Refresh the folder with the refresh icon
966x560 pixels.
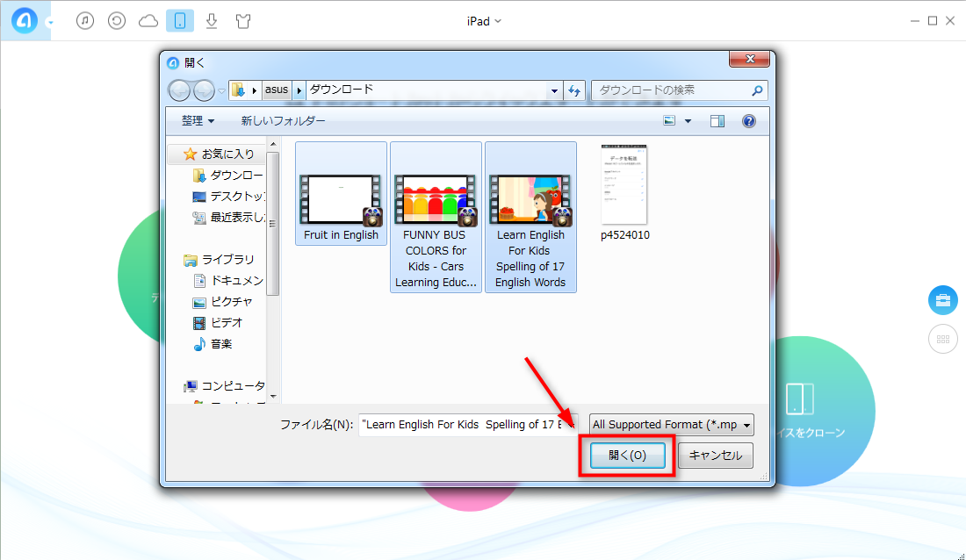[x=574, y=90]
